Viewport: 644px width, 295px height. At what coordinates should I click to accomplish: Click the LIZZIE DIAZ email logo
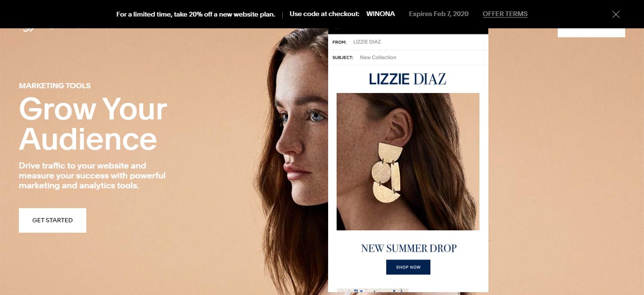pos(408,79)
